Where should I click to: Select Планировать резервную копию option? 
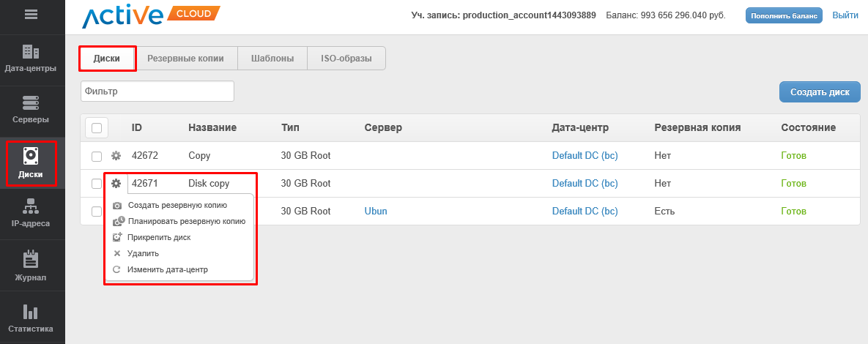click(x=185, y=221)
